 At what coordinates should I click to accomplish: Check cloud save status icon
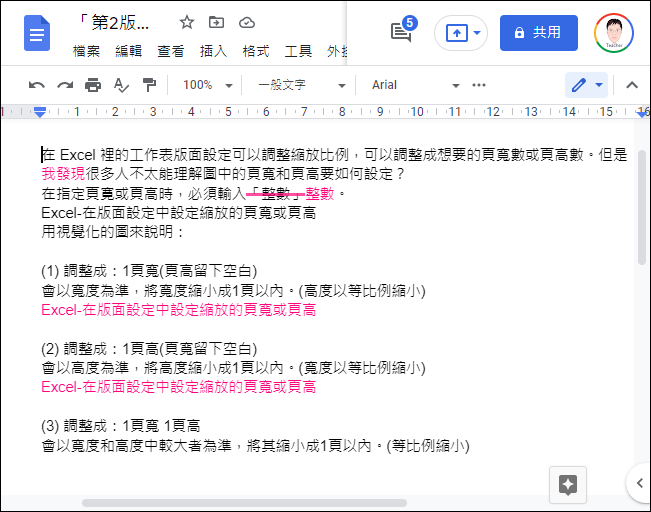247,22
